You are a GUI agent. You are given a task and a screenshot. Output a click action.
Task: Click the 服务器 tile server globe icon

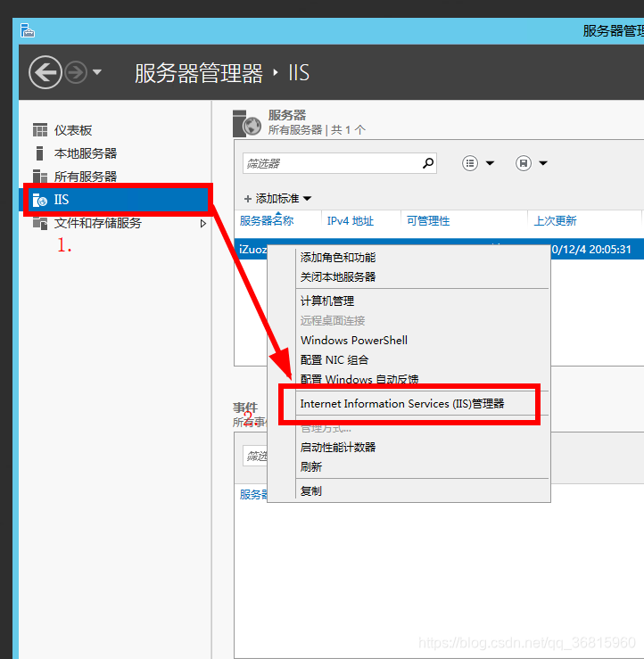click(247, 124)
